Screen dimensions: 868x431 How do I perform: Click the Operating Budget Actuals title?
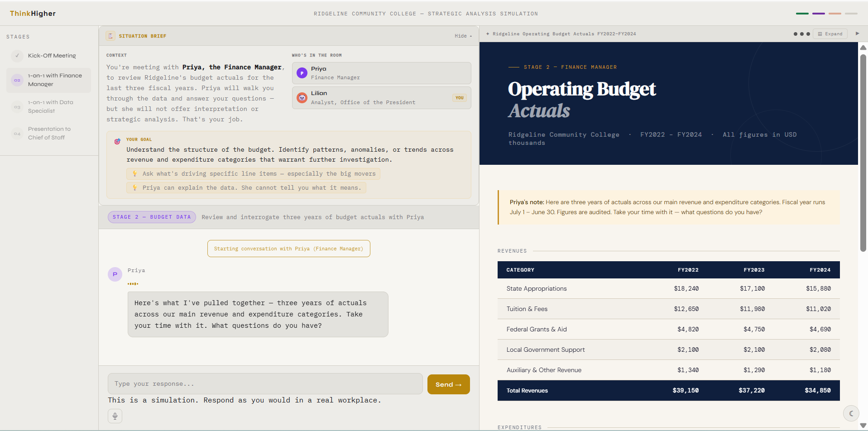click(x=582, y=100)
